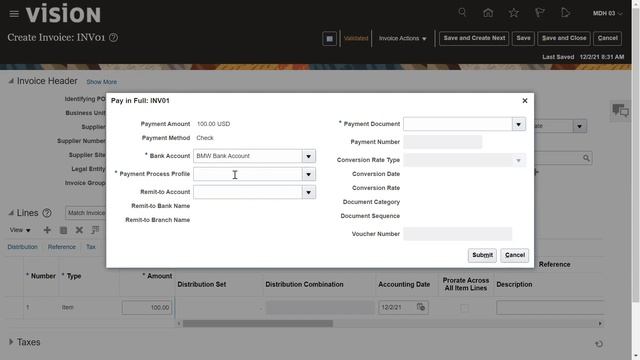Open the Remit-to Account dropdown arrow
Viewport: 640px width, 360px height.
pyautogui.click(x=309, y=192)
